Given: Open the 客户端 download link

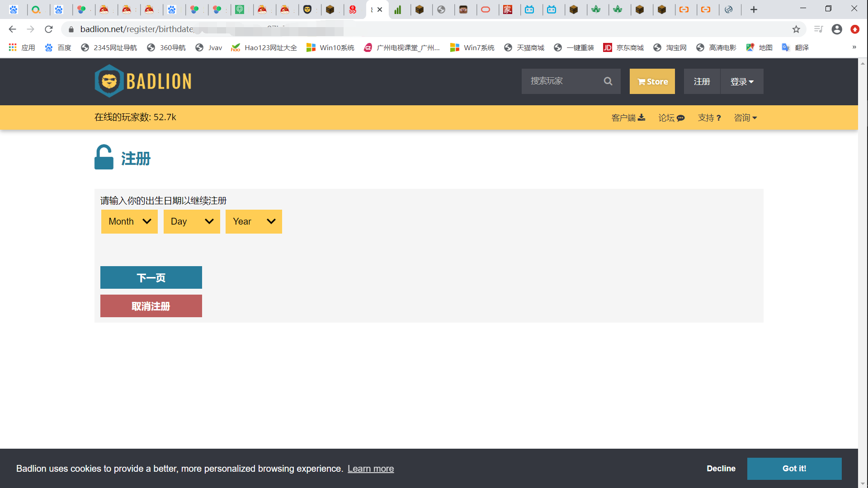Looking at the screenshot, I should pos(628,118).
